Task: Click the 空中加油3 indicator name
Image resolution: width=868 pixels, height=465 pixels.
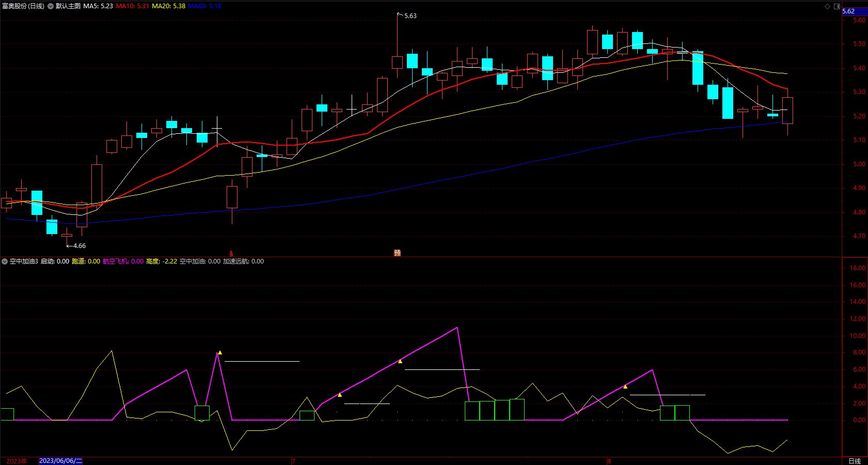Action: click(x=24, y=261)
